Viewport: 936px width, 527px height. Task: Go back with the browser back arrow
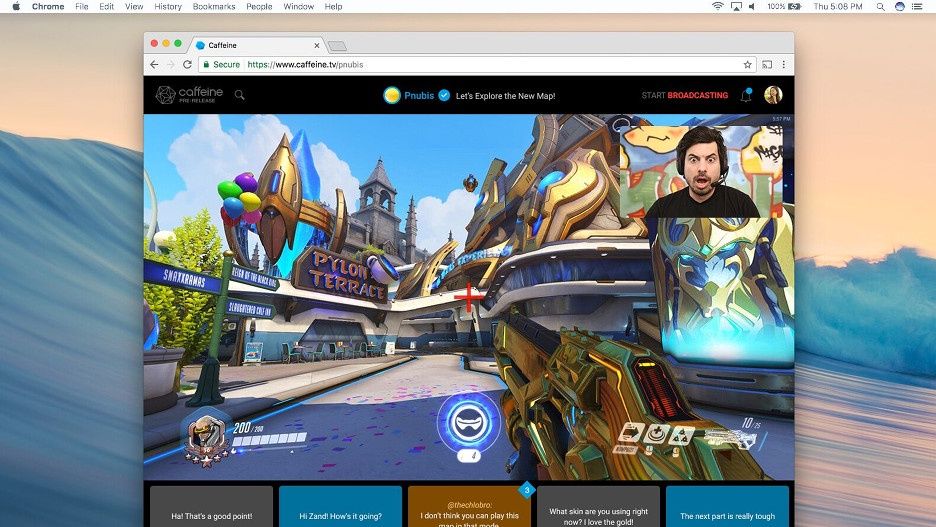[x=155, y=64]
